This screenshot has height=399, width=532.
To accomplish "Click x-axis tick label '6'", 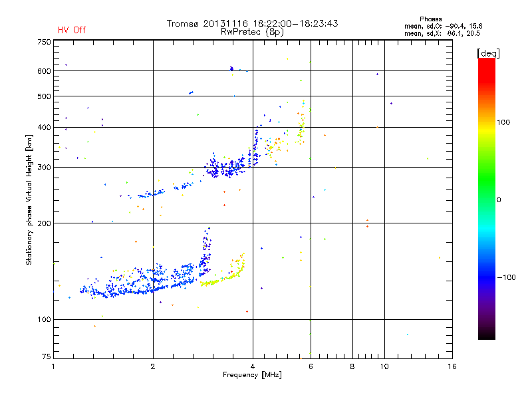I will tap(311, 366).
